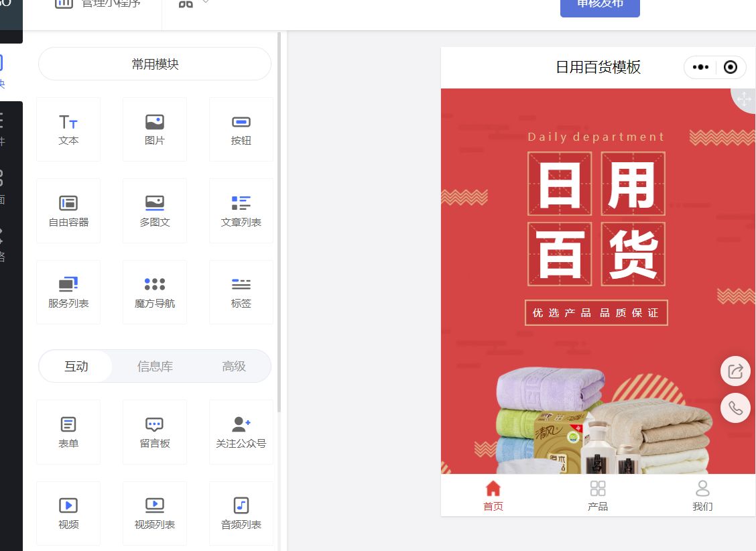This screenshot has width=756, height=551.
Task: Select the 日用百货 banner image
Action: tap(598, 281)
